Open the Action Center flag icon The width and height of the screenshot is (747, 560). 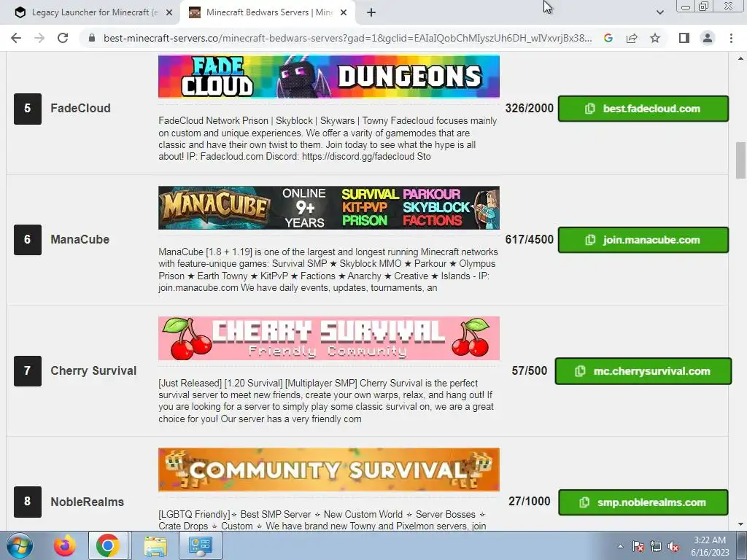coord(638,546)
